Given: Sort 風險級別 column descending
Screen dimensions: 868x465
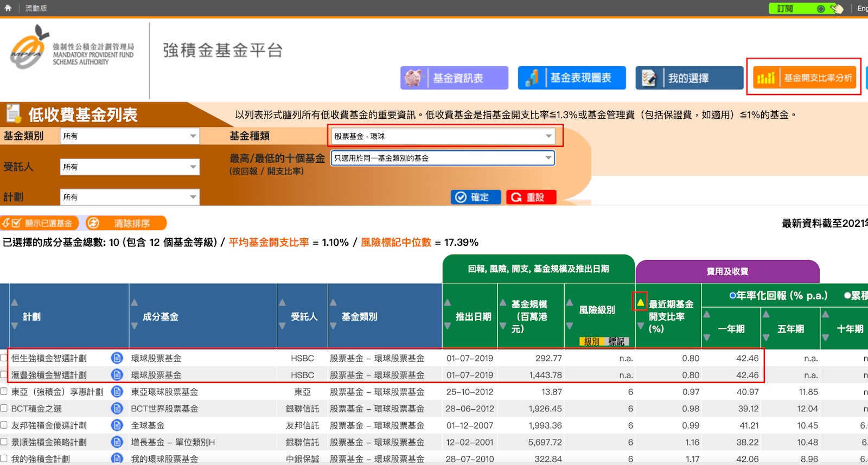Looking at the screenshot, I should coord(570,326).
